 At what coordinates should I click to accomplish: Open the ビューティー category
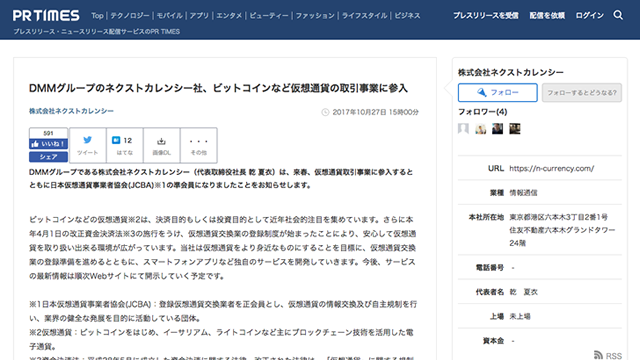tap(269, 16)
